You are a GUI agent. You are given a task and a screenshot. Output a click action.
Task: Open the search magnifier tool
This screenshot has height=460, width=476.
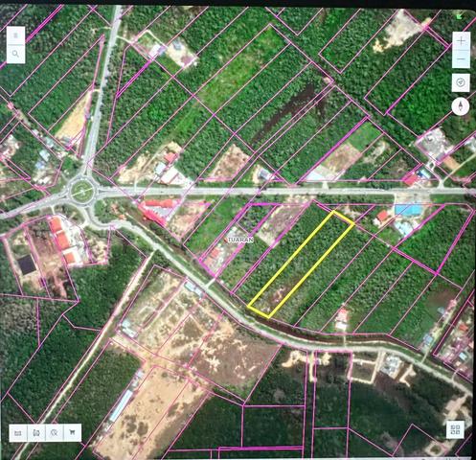tap(15, 54)
